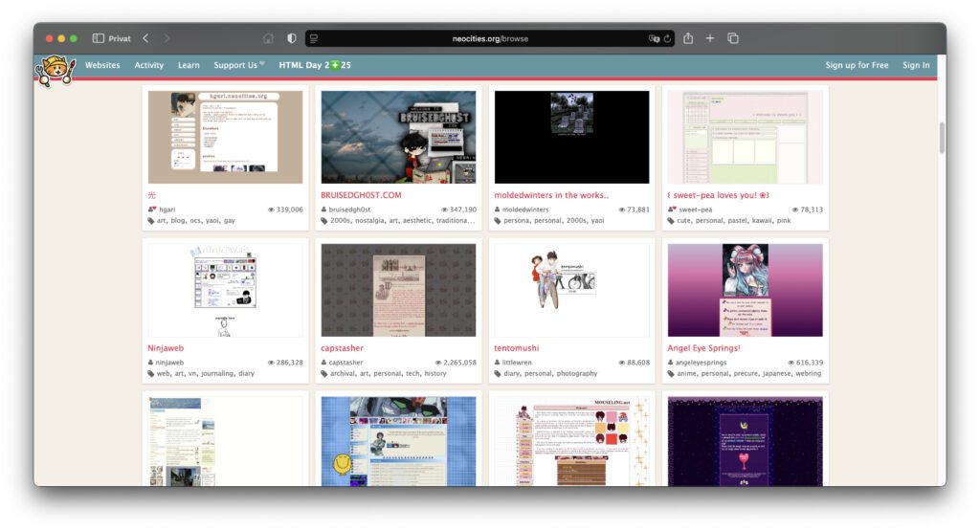
Task: Open the Share icon in the toolbar
Action: 688,38
